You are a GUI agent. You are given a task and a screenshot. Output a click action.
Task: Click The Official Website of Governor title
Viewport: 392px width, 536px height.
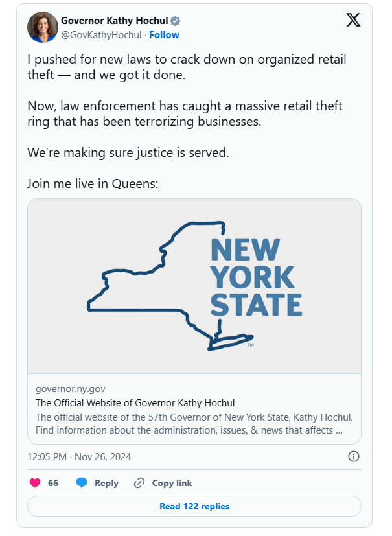coord(135,403)
